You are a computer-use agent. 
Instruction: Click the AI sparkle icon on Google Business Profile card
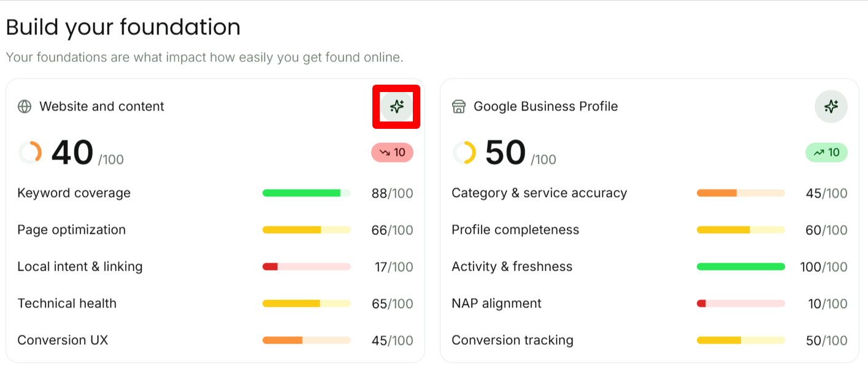pyautogui.click(x=831, y=107)
